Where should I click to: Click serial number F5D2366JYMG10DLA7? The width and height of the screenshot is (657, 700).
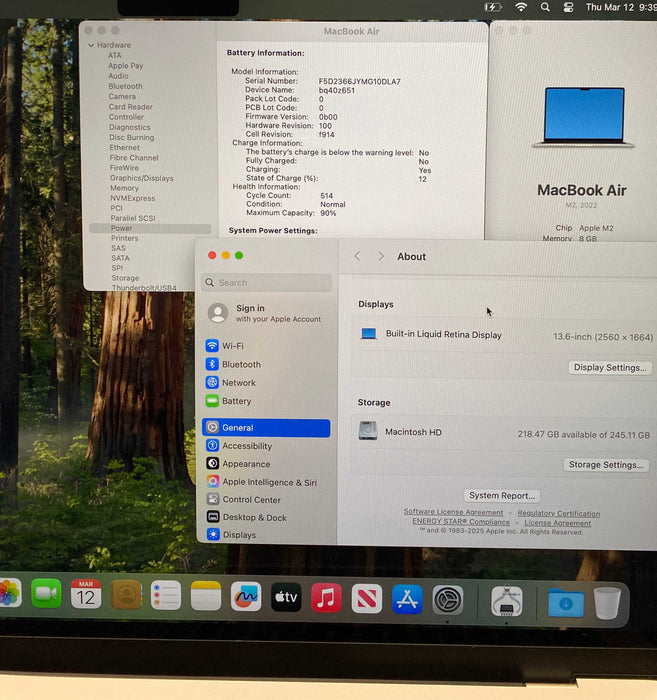pyautogui.click(x=359, y=81)
